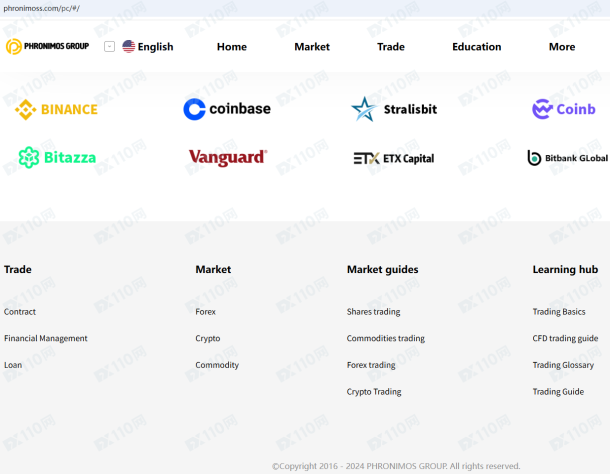Viewport: 610px width, 474px height.
Task: Click the ETX Capital logo
Action: (x=394, y=158)
